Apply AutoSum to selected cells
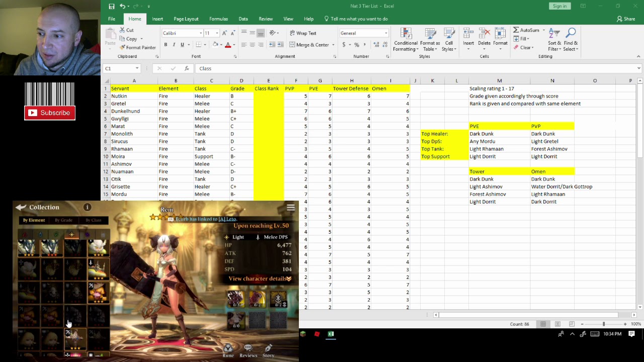The height and width of the screenshot is (362, 644). tap(526, 30)
